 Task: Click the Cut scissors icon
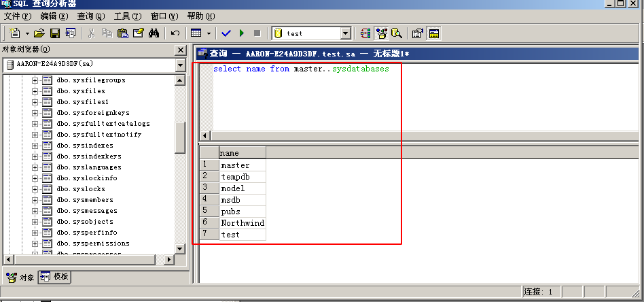click(91, 33)
